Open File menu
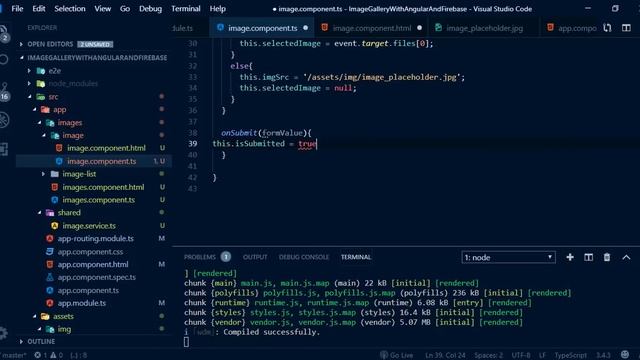640x360 pixels. (17, 9)
